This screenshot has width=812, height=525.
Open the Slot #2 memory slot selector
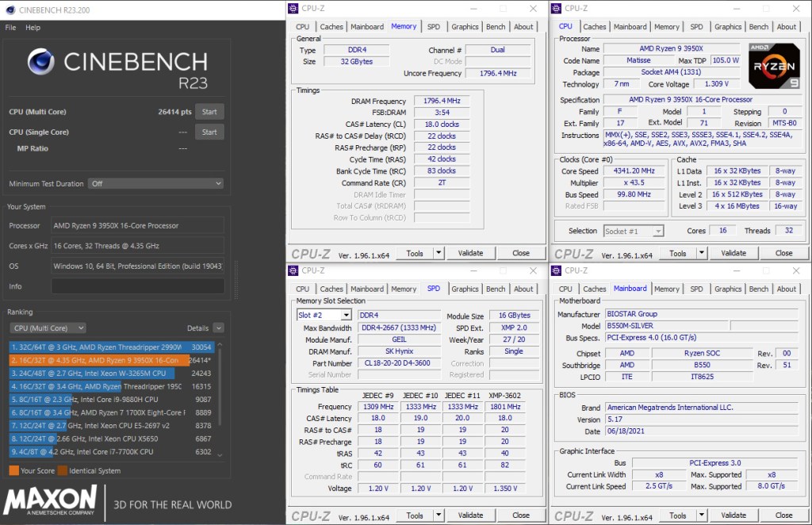click(324, 315)
